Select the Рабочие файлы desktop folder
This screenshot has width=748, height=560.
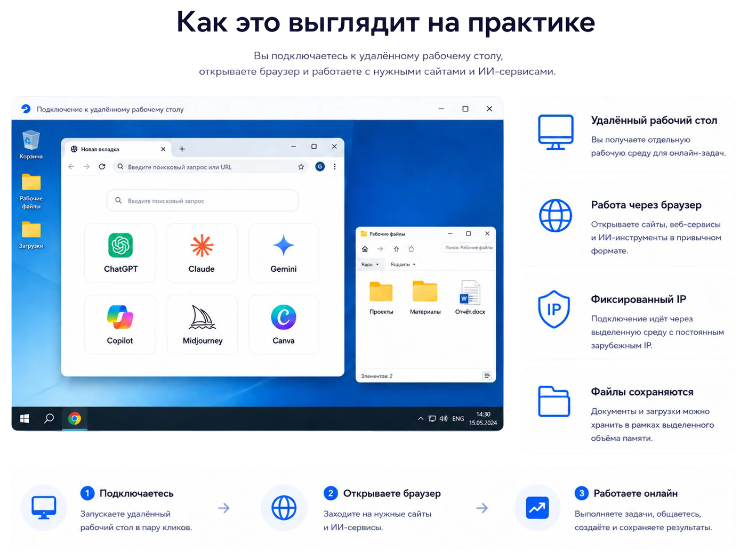[31, 191]
